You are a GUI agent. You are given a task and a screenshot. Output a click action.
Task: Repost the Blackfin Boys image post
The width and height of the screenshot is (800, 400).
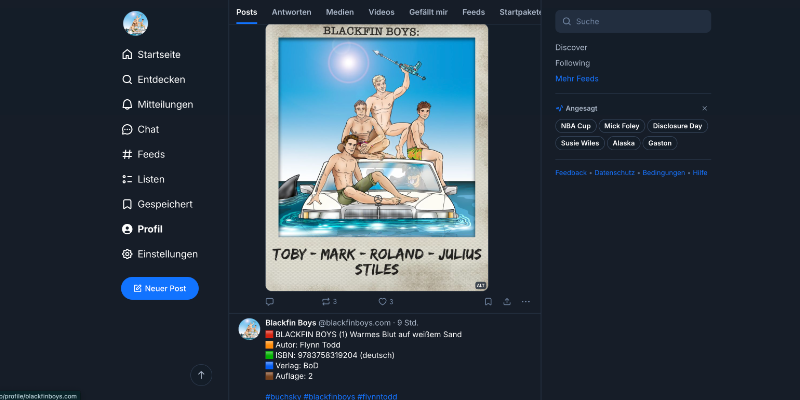click(x=328, y=301)
